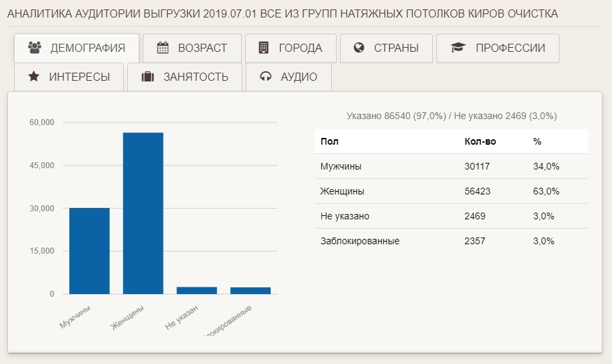Click the Указано 86540 summary line
The width and height of the screenshot is (612, 364).
click(452, 116)
